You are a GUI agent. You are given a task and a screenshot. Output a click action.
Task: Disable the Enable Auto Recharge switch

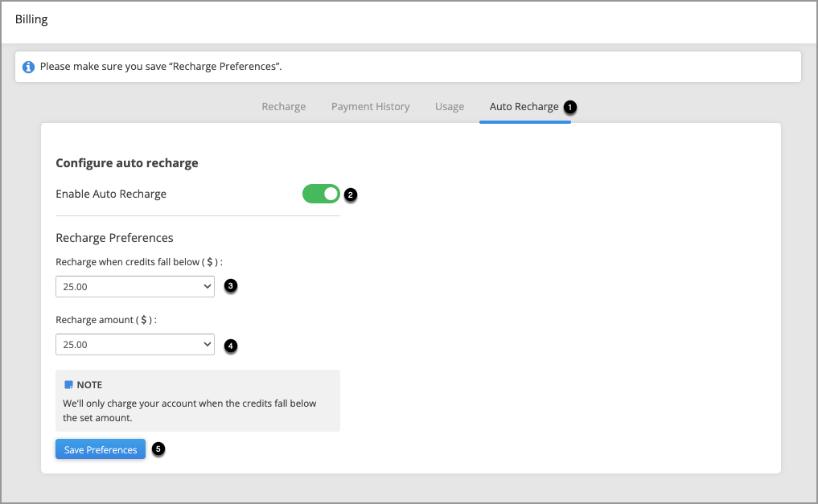coord(321,194)
